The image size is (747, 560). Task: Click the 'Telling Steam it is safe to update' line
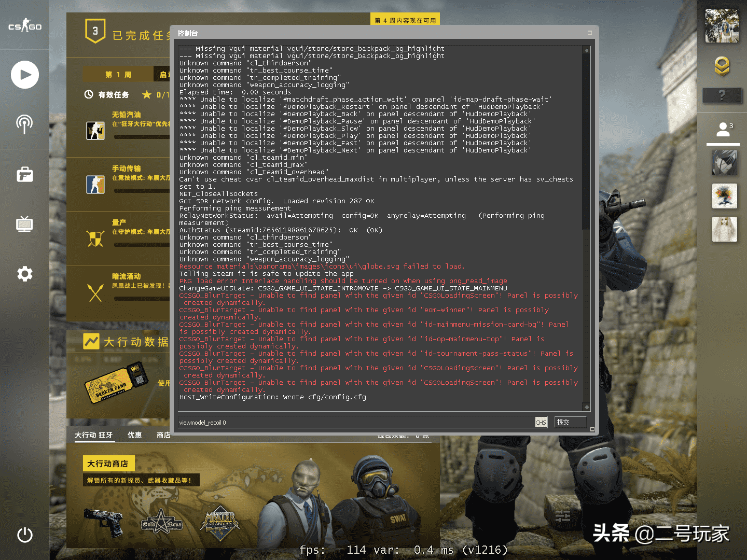(x=267, y=274)
